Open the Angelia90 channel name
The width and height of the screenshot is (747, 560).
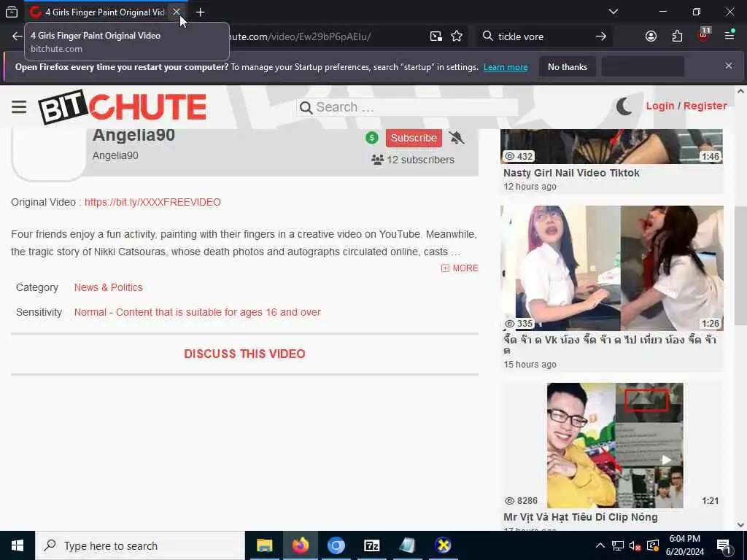pyautogui.click(x=134, y=135)
